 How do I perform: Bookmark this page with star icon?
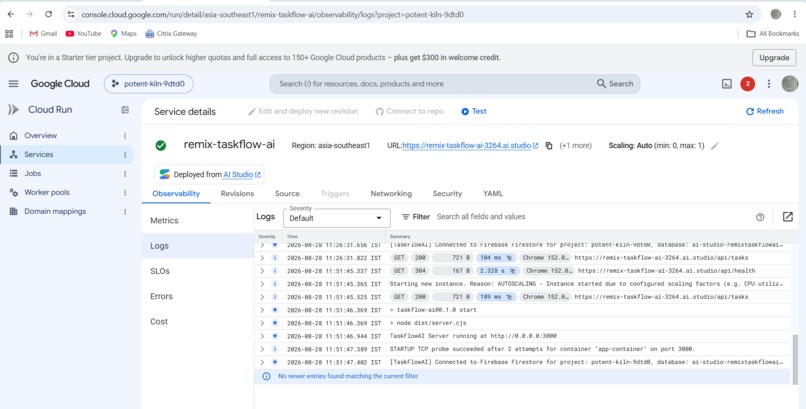749,14
